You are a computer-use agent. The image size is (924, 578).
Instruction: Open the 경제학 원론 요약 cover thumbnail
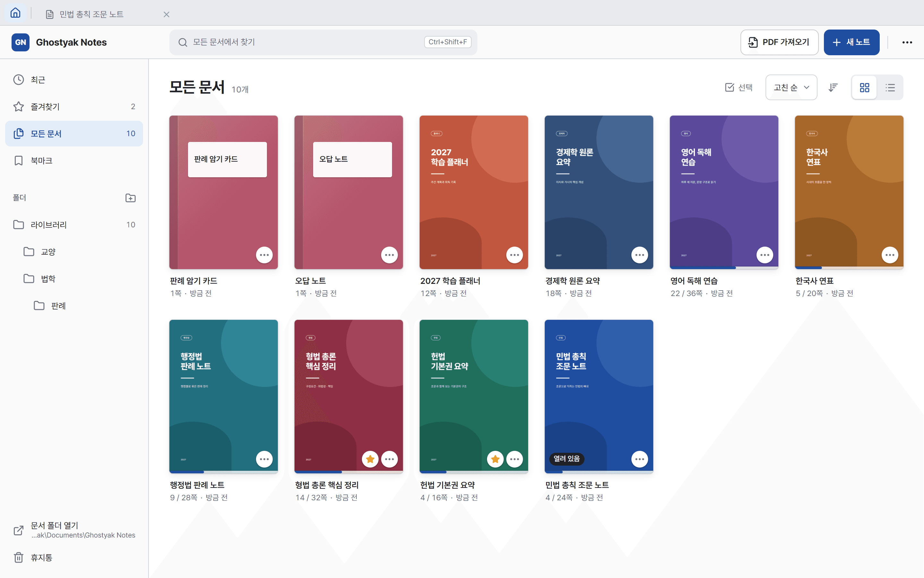tap(599, 192)
